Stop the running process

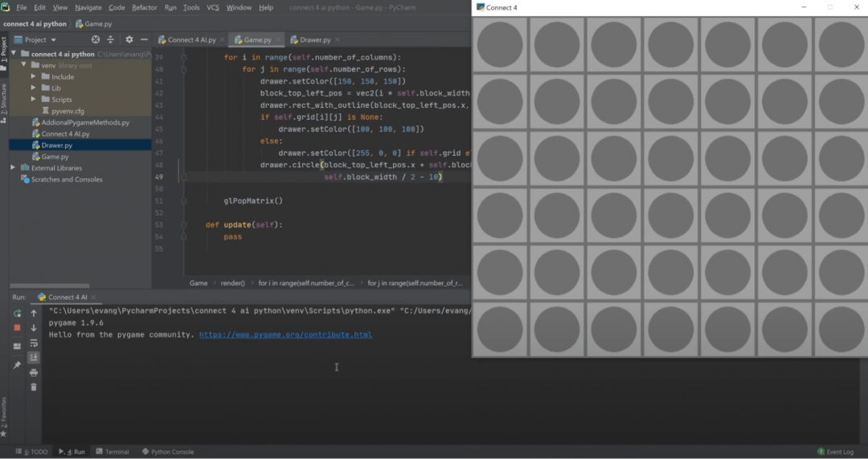tap(17, 328)
